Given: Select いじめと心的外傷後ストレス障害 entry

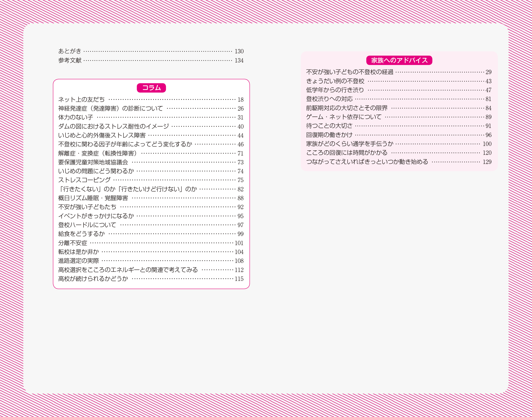Looking at the screenshot, I should coord(151,135).
